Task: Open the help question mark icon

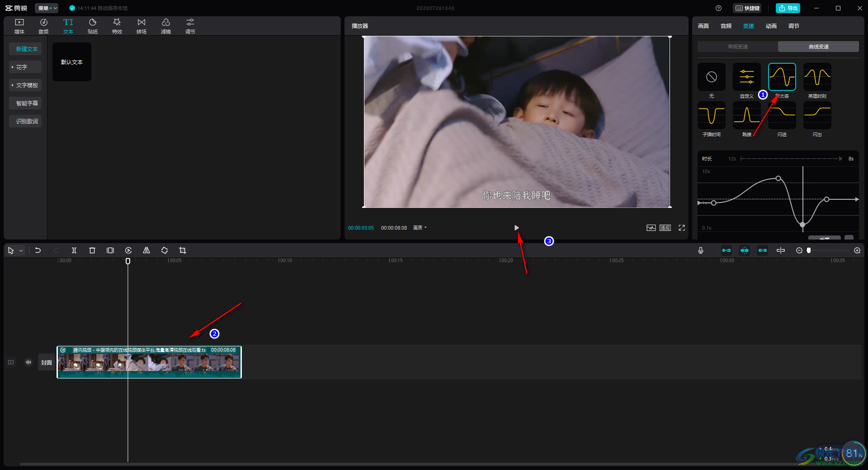Action: (719, 8)
